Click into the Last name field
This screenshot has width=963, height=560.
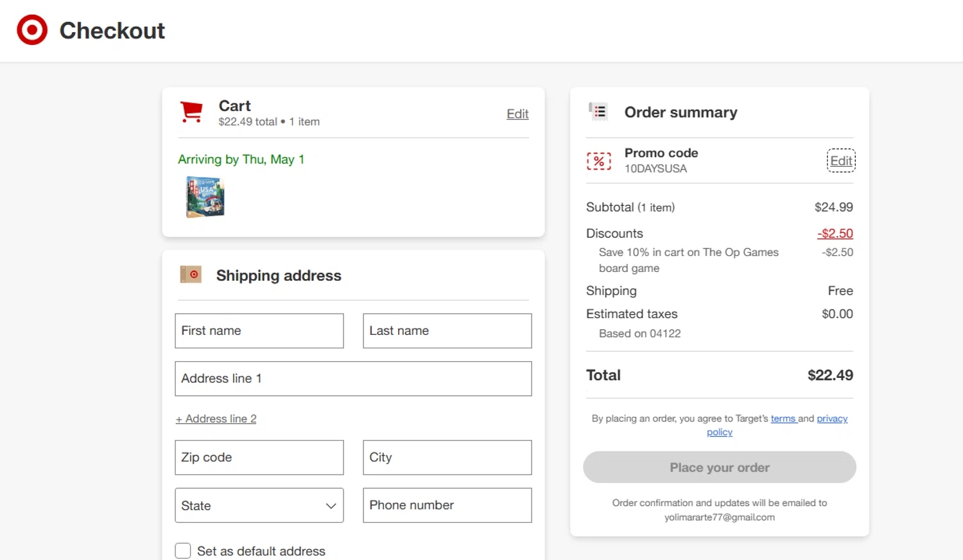[x=447, y=331]
